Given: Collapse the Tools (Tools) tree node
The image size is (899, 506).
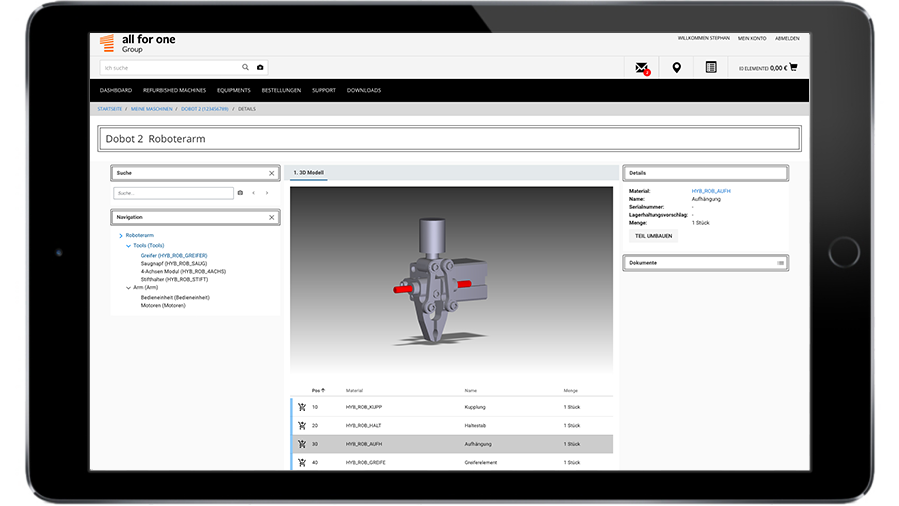Looking at the screenshot, I should click(x=129, y=245).
